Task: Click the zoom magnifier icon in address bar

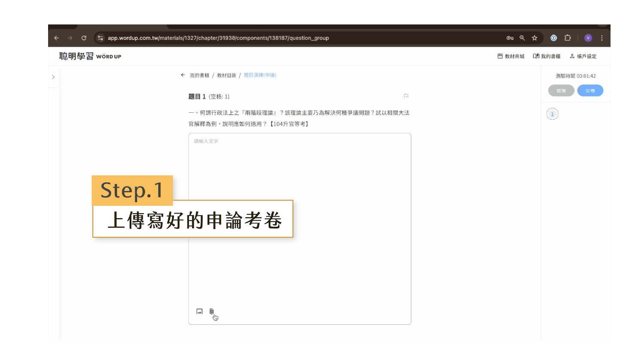Action: pos(522,38)
